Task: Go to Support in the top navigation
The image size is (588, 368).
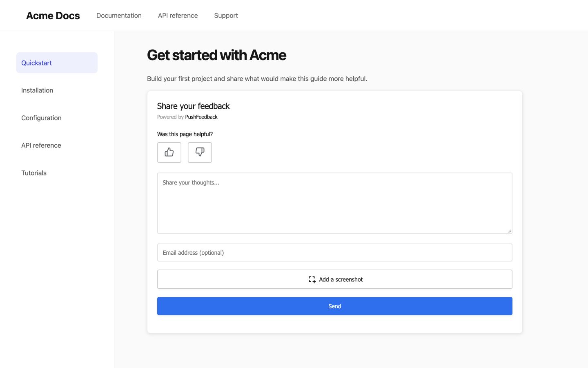Action: pos(226,16)
